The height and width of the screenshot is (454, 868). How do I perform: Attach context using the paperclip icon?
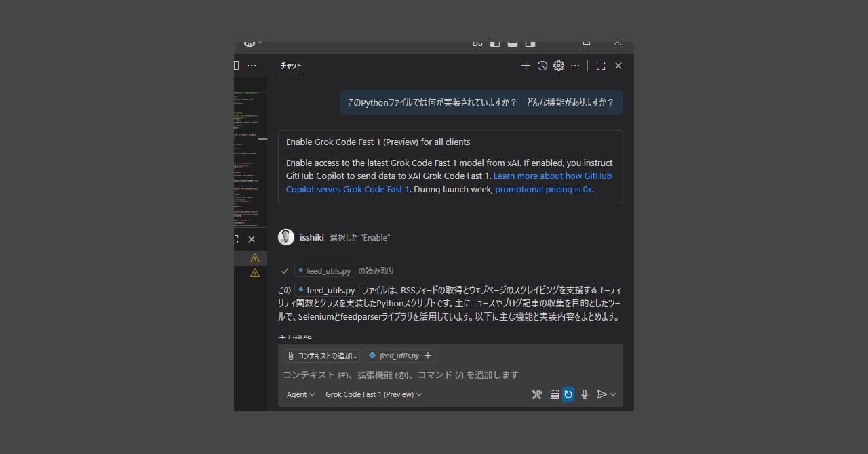coord(292,355)
